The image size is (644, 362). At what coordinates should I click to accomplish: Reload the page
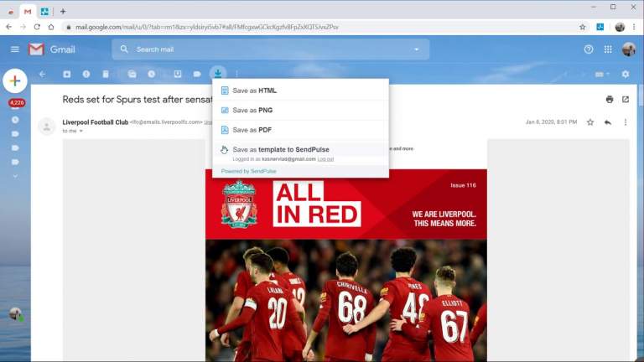coord(37,27)
